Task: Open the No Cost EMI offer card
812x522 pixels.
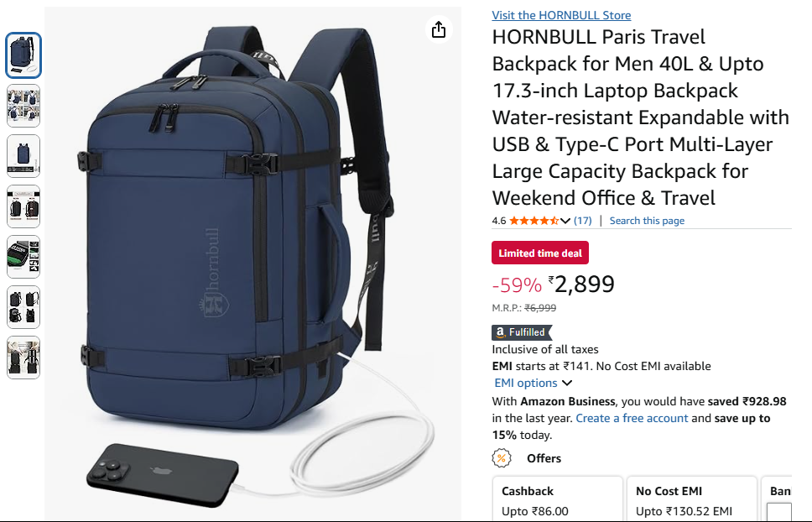Action: pyautogui.click(x=692, y=499)
